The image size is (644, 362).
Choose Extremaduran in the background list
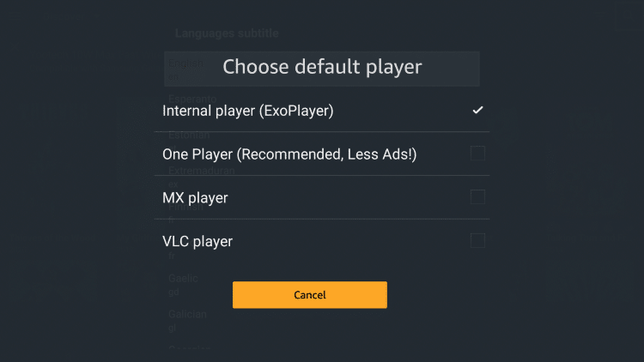201,171
